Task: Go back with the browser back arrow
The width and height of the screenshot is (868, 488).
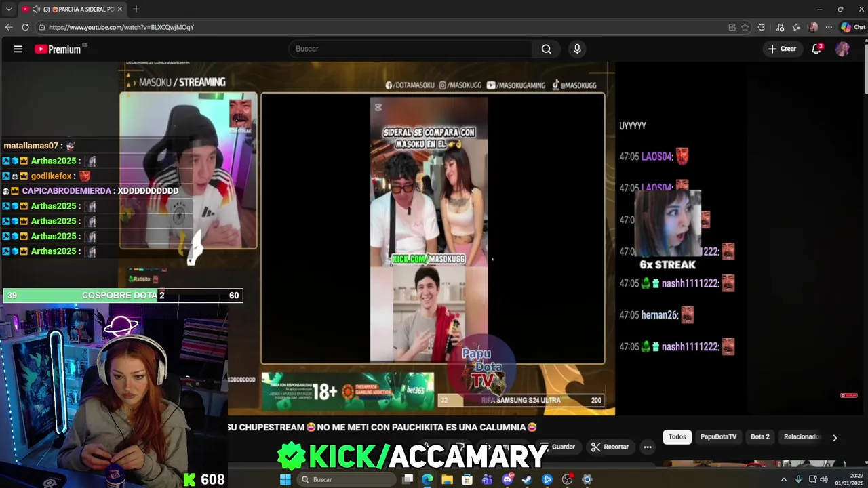Action: pos(9,27)
